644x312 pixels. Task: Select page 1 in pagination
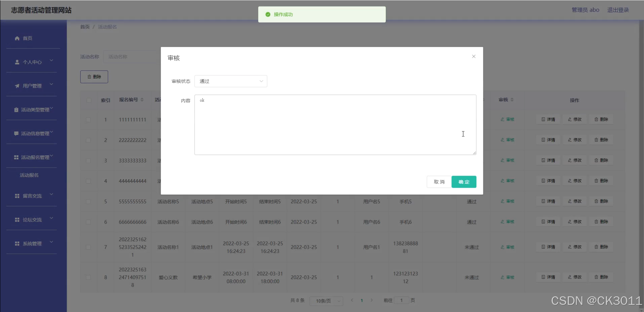[362, 300]
